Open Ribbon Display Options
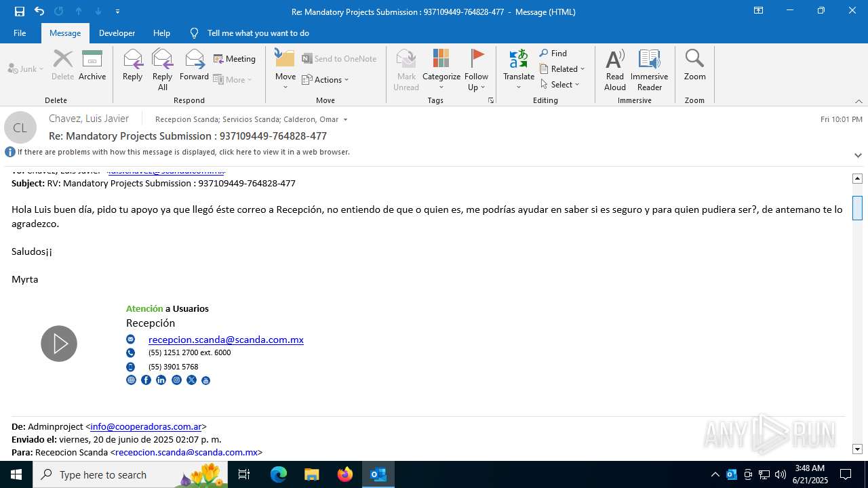The width and height of the screenshot is (868, 488). pos(758,11)
